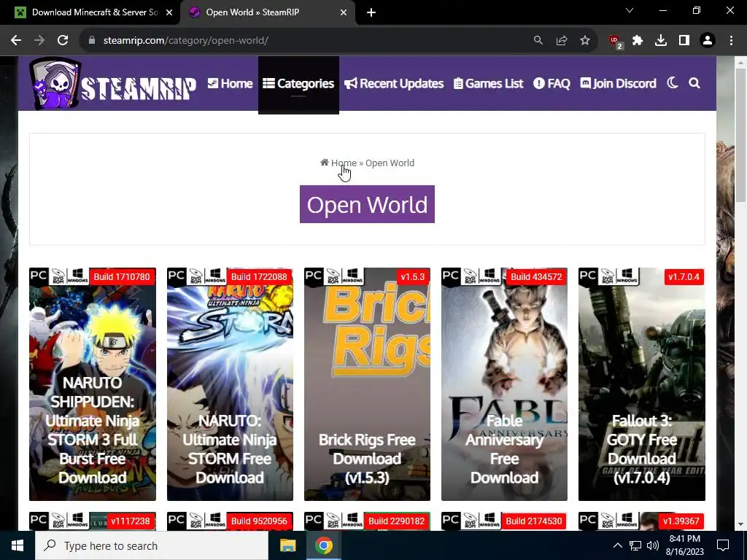The height and width of the screenshot is (560, 747).
Task: Open the Extensions puzzle icon
Action: tap(638, 41)
